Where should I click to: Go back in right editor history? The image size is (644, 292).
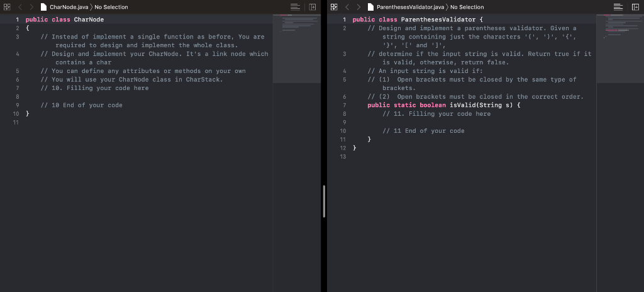point(347,7)
